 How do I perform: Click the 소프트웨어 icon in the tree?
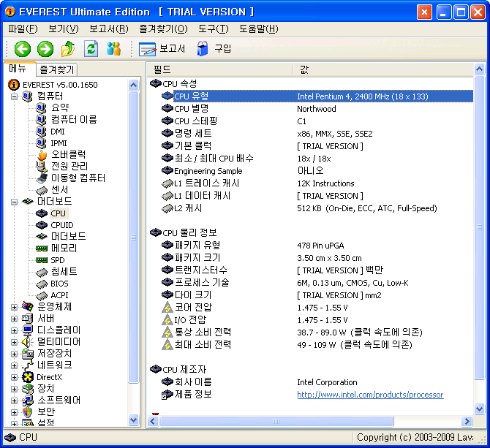(x=28, y=400)
